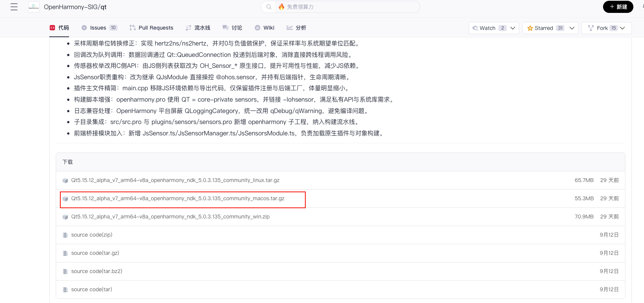Download source code(tar)
Viewport: 644px width, 303px height.
click(92, 290)
